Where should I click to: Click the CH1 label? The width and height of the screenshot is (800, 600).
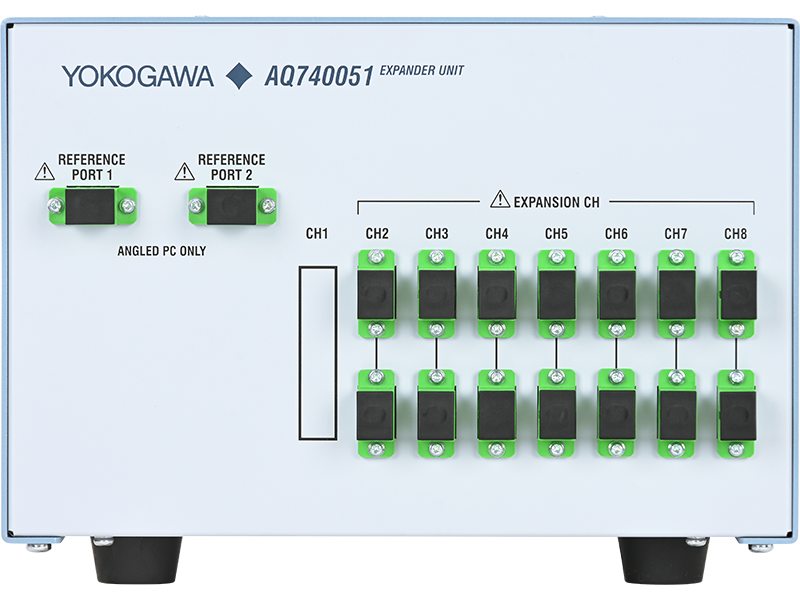[317, 234]
